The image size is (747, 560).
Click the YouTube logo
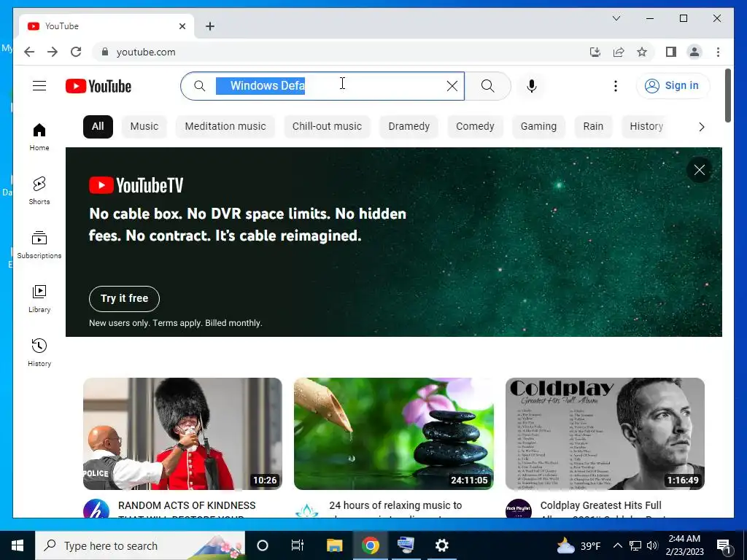pos(98,86)
